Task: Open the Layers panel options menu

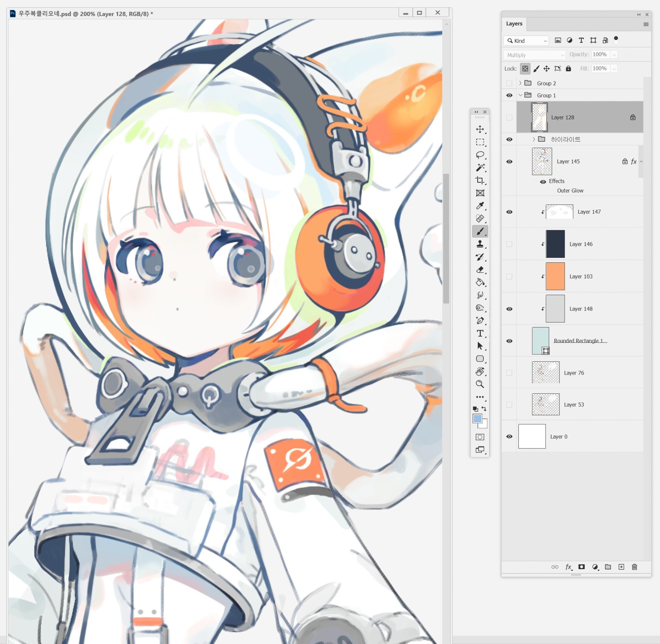Action: tap(645, 24)
